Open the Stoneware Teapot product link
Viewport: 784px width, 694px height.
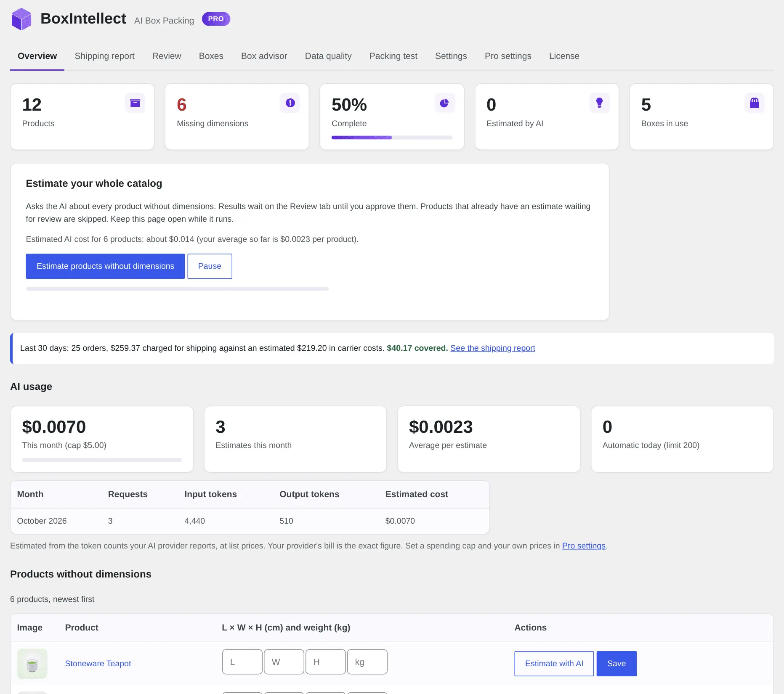pyautogui.click(x=98, y=664)
